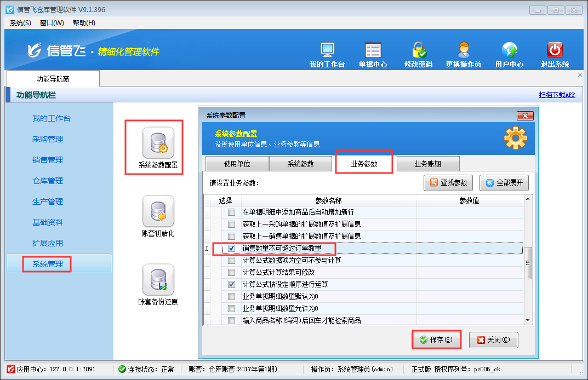The image size is (588, 380).
Task: Open 账套初始化 icon
Action: point(158,211)
